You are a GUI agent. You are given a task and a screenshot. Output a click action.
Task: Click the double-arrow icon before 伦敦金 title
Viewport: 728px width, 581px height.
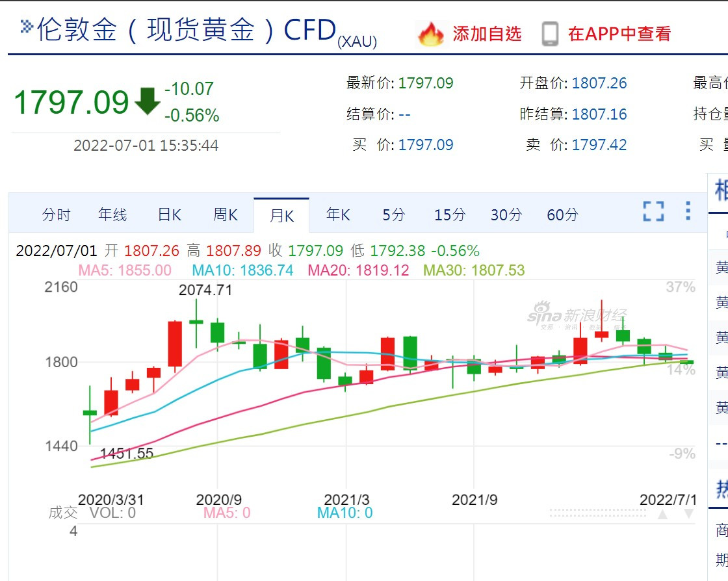pyautogui.click(x=27, y=27)
